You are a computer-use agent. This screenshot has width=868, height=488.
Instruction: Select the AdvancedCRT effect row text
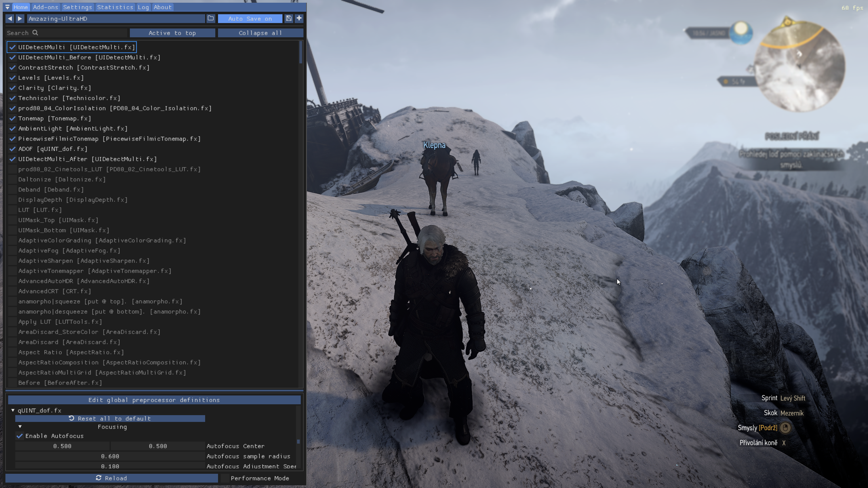coord(55,291)
